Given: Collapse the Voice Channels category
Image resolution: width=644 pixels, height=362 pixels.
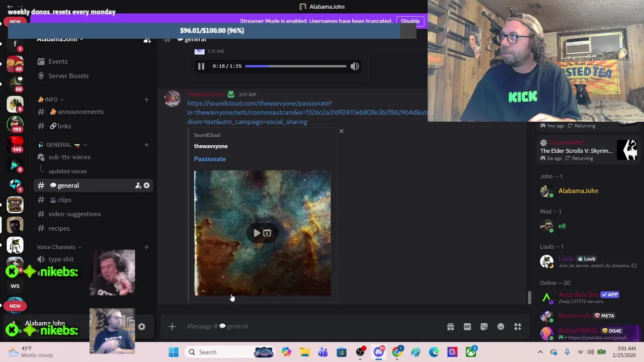Looking at the screenshot, I should coord(59,247).
